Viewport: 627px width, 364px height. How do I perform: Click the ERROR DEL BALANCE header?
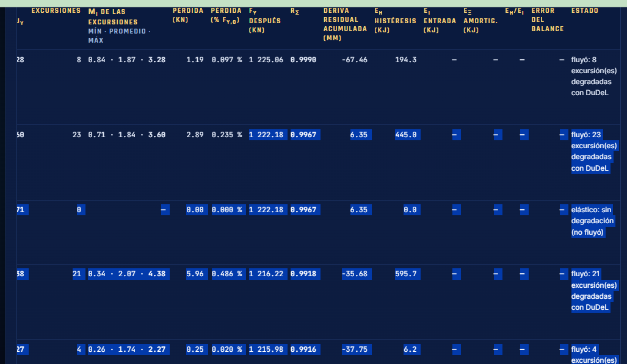point(548,20)
